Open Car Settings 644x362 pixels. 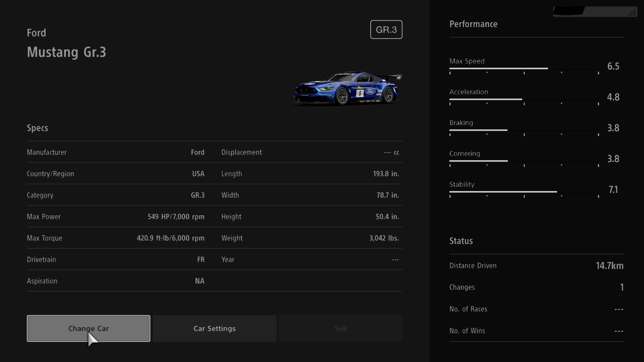pos(214,328)
